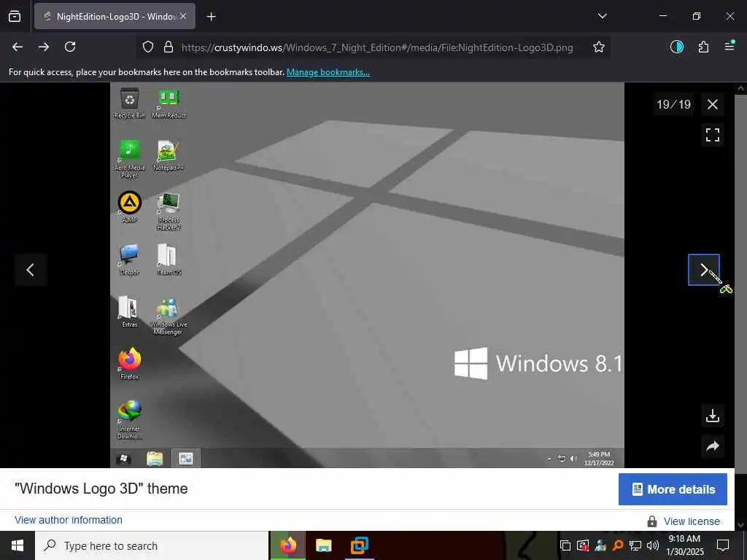Open Firefox View icon in tab bar
Viewport: 747px width, 560px height.
[15, 16]
